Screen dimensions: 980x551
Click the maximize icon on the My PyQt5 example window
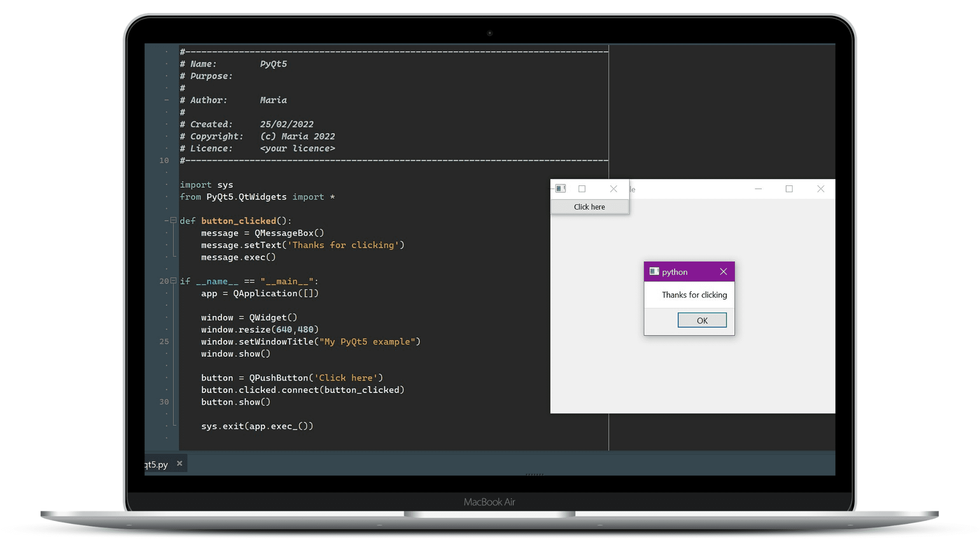pyautogui.click(x=789, y=188)
